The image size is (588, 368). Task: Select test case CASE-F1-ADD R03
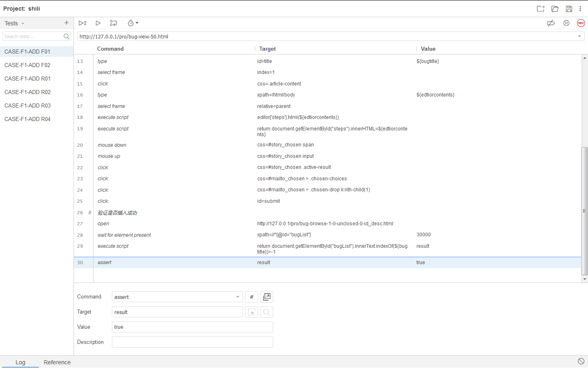(x=27, y=105)
